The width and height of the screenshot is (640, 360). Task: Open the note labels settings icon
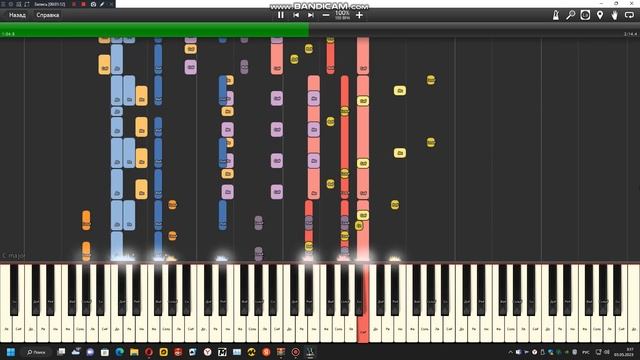pyautogui.click(x=585, y=15)
